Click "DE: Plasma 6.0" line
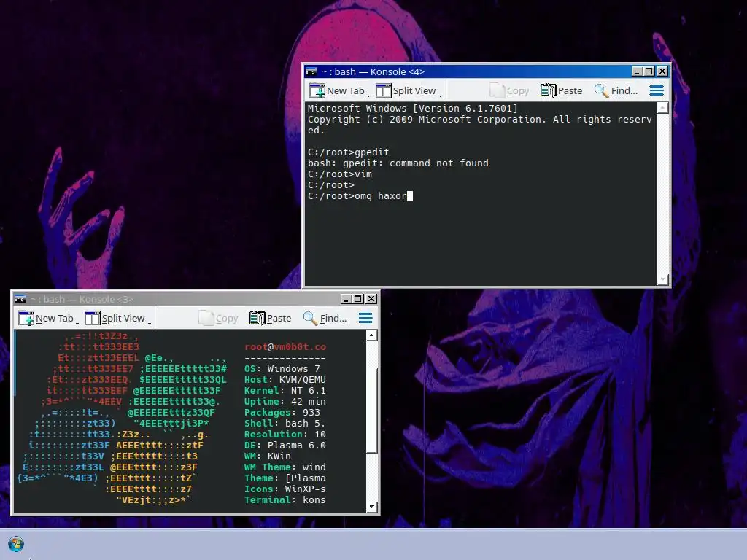The height and width of the screenshot is (560, 747). [x=285, y=446]
